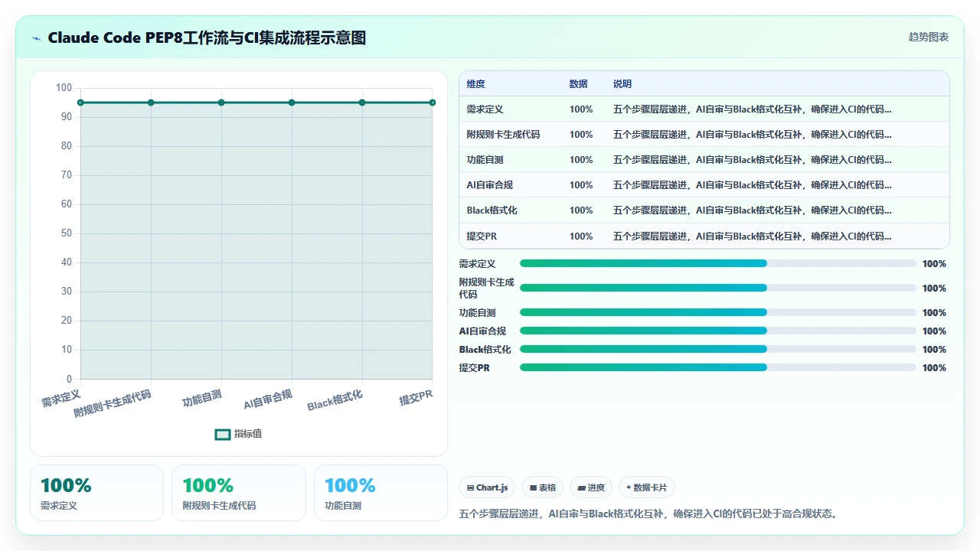980x551 pixels.
Task: Click the 100 tick label on the chart y-axis
Action: (x=64, y=88)
